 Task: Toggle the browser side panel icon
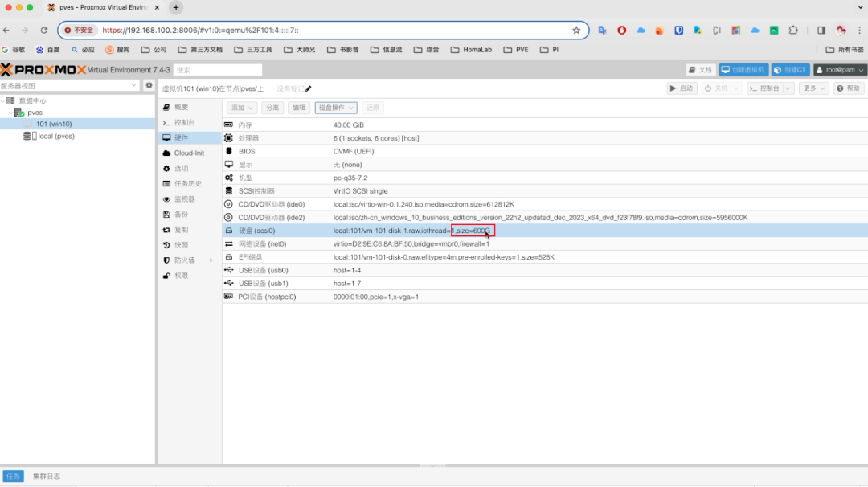pos(821,31)
